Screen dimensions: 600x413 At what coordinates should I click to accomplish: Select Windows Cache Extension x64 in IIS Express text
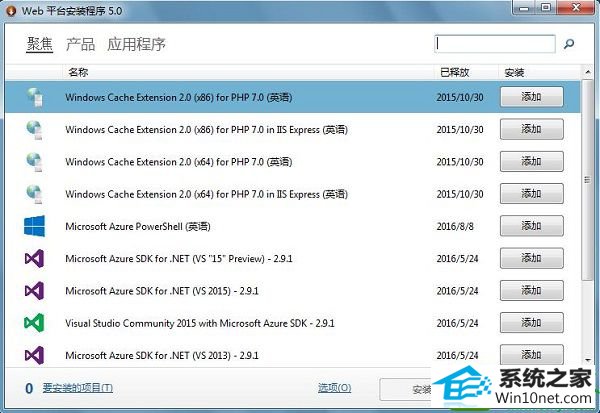pos(206,194)
